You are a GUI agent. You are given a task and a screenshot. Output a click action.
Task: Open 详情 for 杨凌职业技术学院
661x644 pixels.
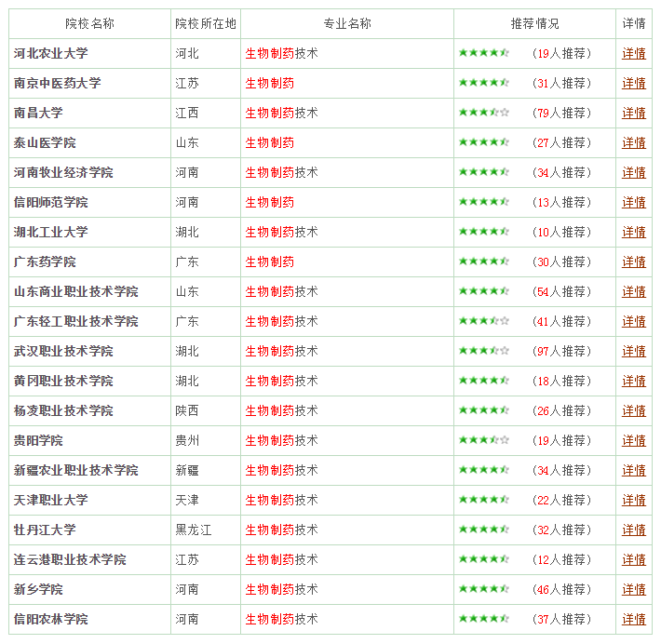point(634,411)
